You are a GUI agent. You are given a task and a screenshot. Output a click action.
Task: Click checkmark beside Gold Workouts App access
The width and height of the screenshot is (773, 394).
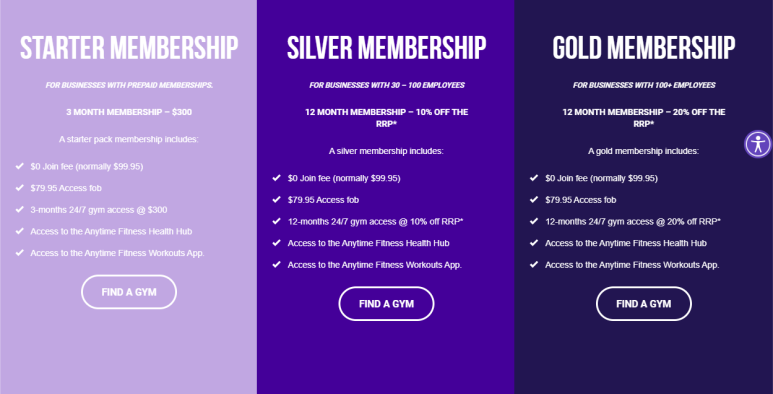534,265
